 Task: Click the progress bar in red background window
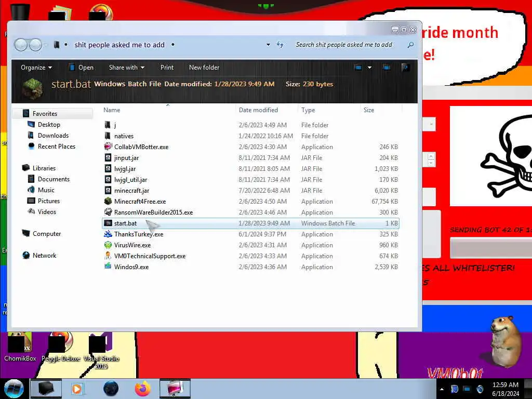click(490, 248)
